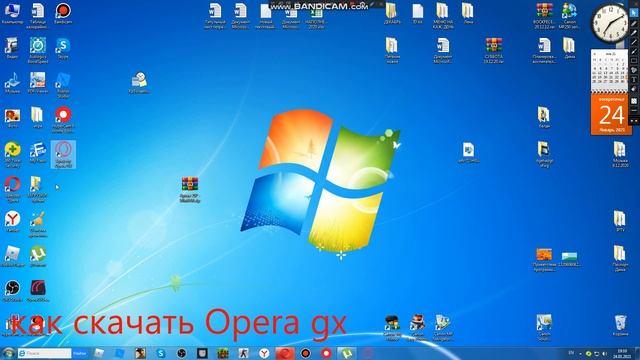Open OBS from the taskbar

182,353
